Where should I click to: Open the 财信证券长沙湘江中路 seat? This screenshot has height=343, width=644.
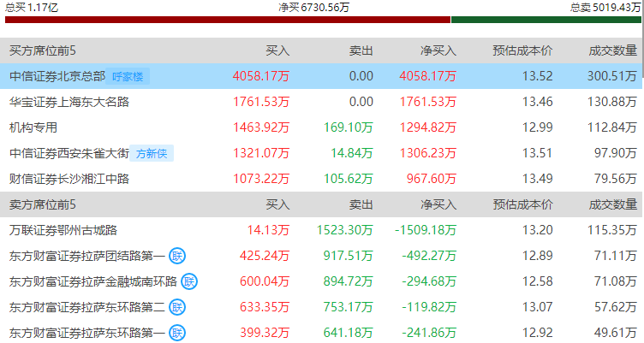(69, 179)
